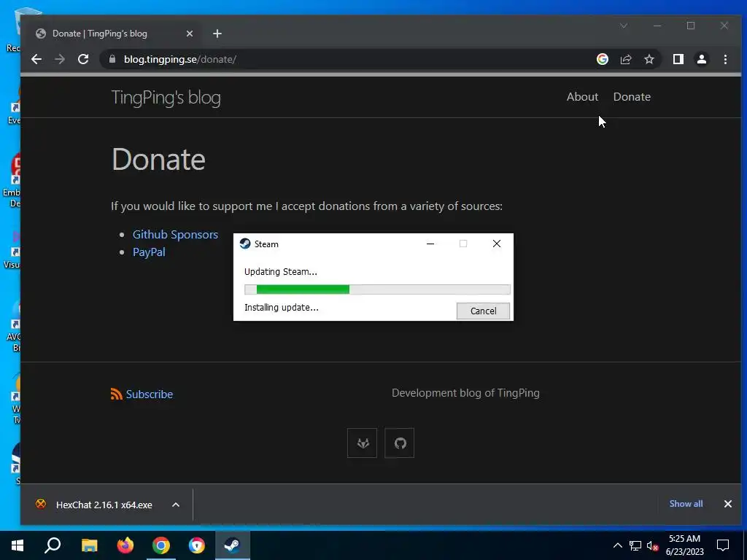Switch to Chrome in taskbar
Image resolution: width=747 pixels, height=560 pixels.
tap(161, 545)
